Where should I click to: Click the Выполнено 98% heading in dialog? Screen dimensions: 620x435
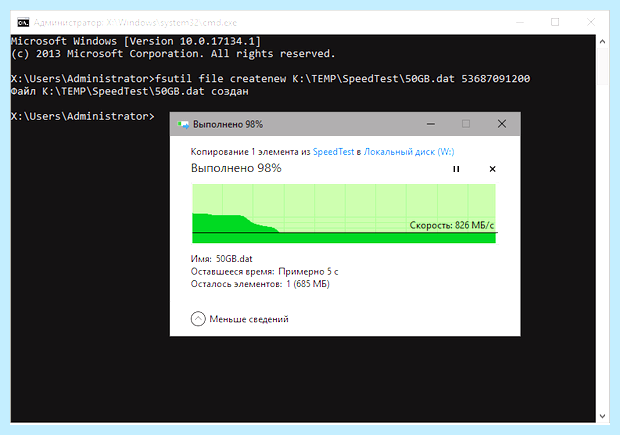pos(236,168)
